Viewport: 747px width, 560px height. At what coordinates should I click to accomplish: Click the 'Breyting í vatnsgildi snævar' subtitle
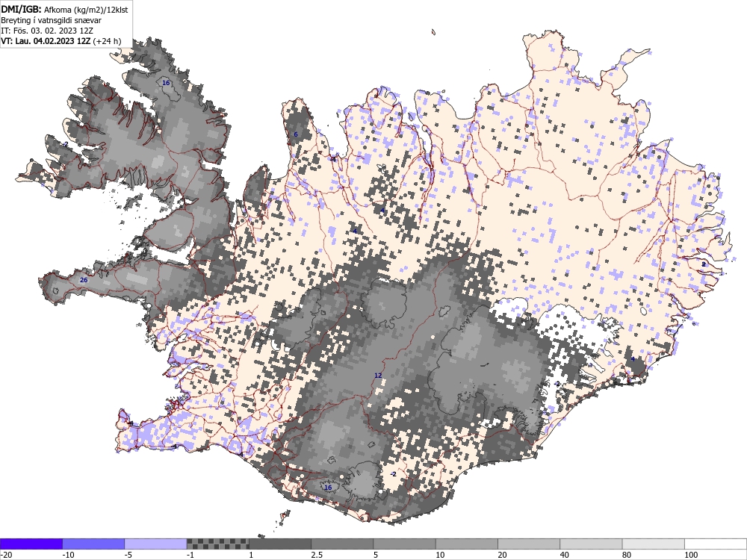coord(51,20)
